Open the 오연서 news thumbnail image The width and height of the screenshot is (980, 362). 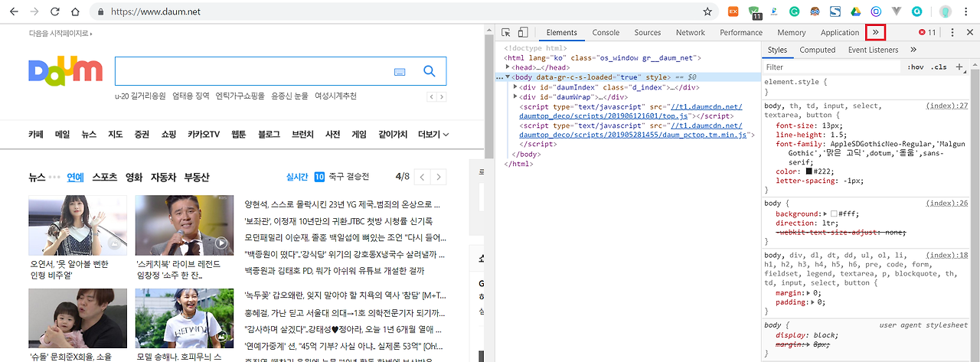pyautogui.click(x=78, y=226)
